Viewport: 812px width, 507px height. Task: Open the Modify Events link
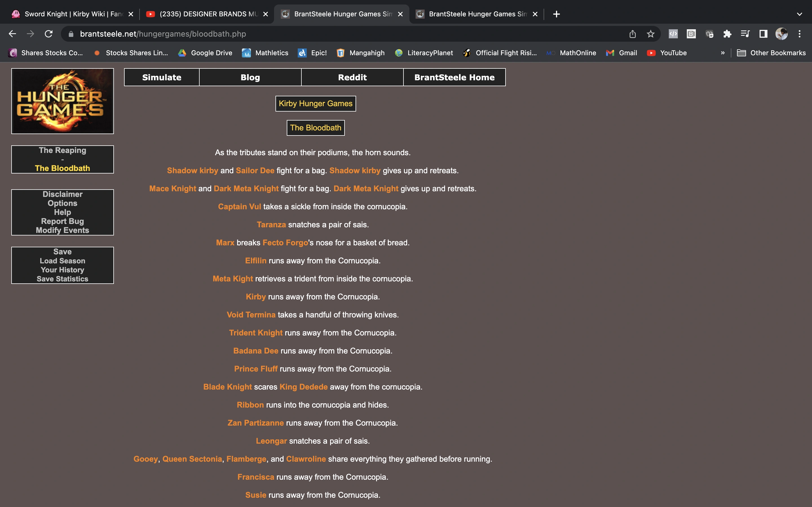pyautogui.click(x=62, y=230)
